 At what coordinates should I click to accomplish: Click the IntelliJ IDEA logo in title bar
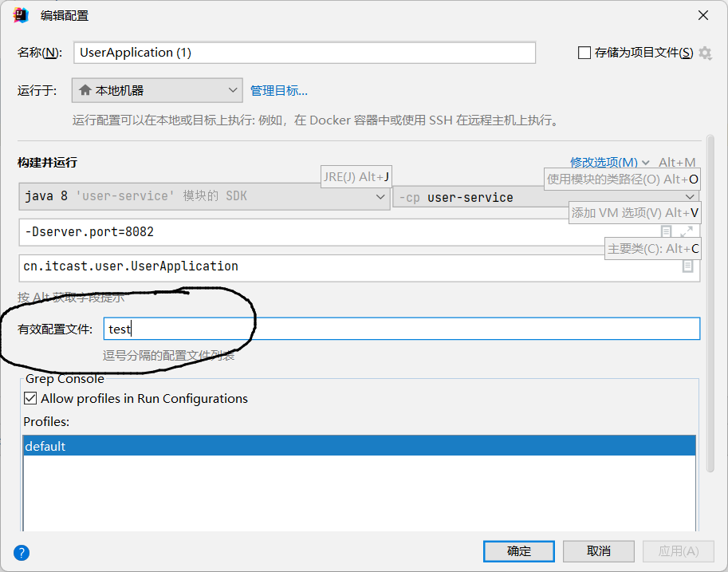(21, 15)
